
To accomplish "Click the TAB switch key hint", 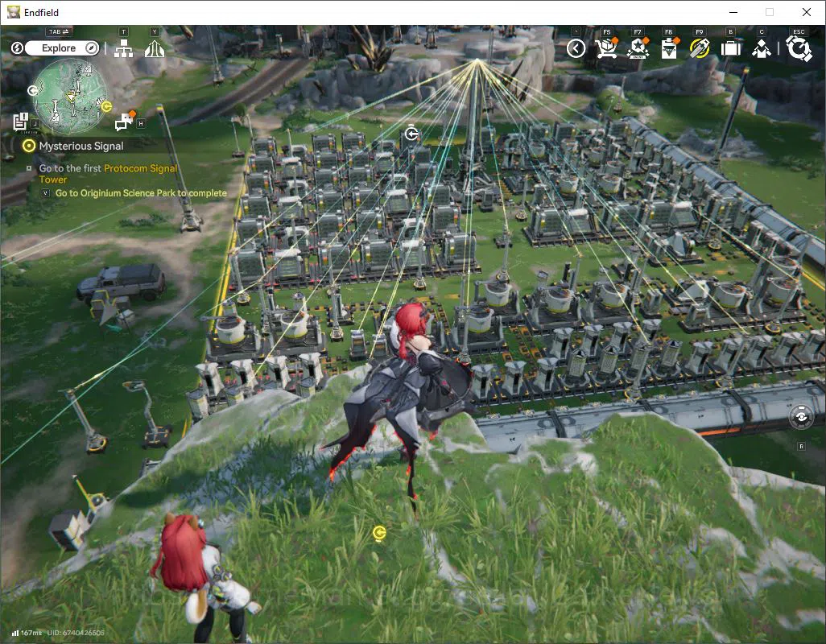I will coord(59,31).
